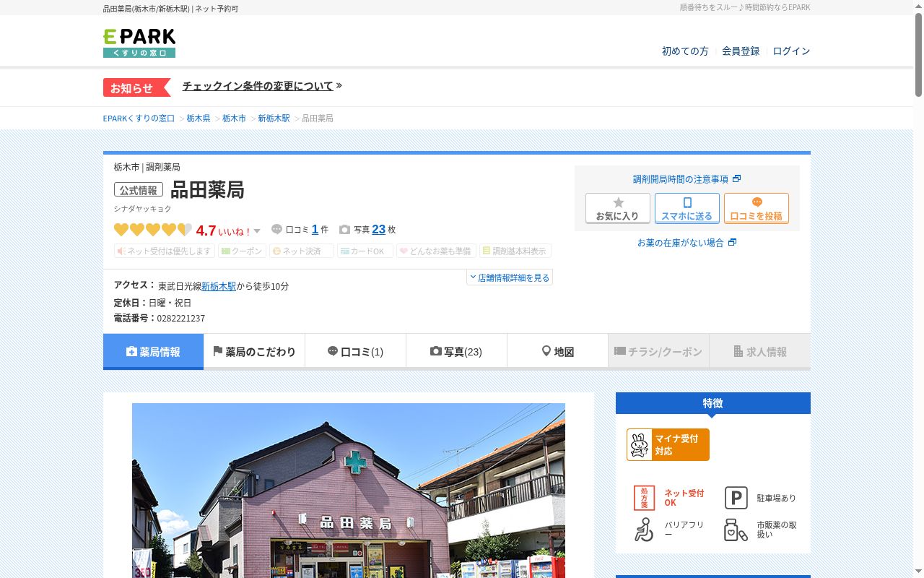The height and width of the screenshot is (578, 924).
Task: Click the ログイン link
Action: (x=791, y=51)
